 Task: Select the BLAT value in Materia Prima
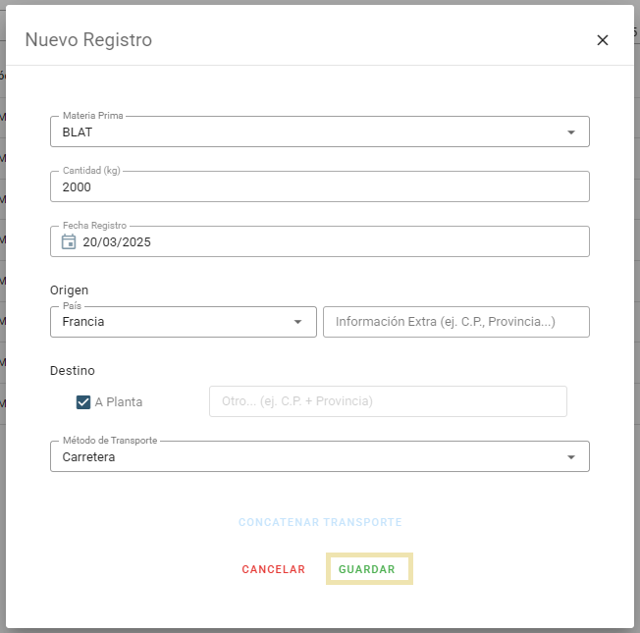point(78,132)
